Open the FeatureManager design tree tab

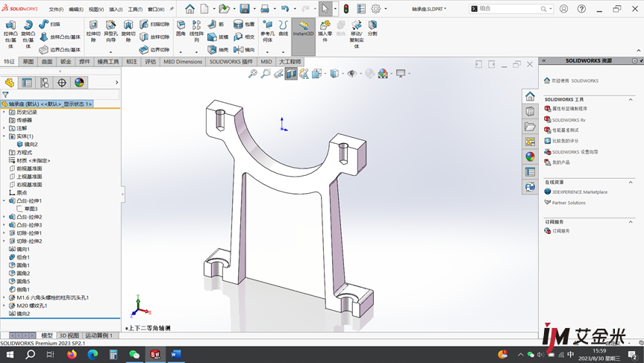click(x=10, y=83)
